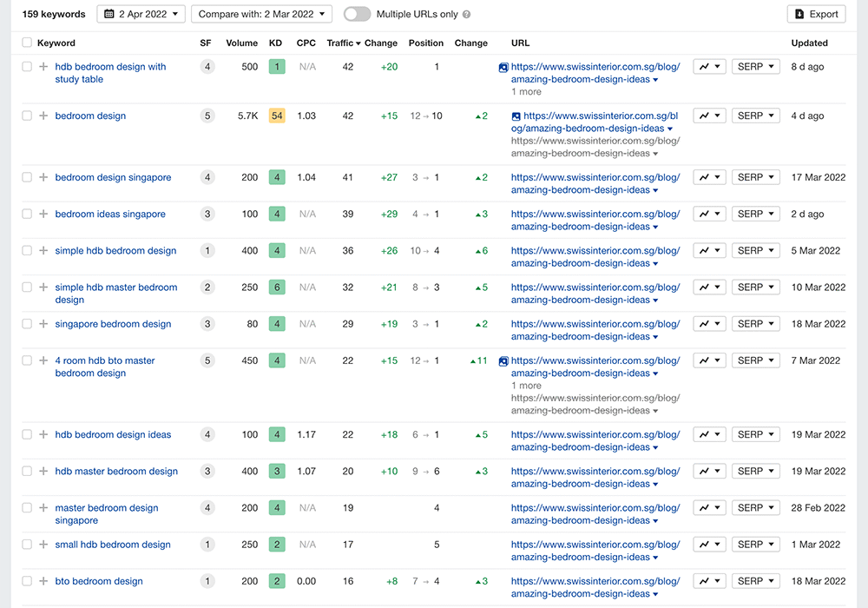868x608 pixels.
Task: Click '1 more' under first row URL
Action: pos(526,92)
